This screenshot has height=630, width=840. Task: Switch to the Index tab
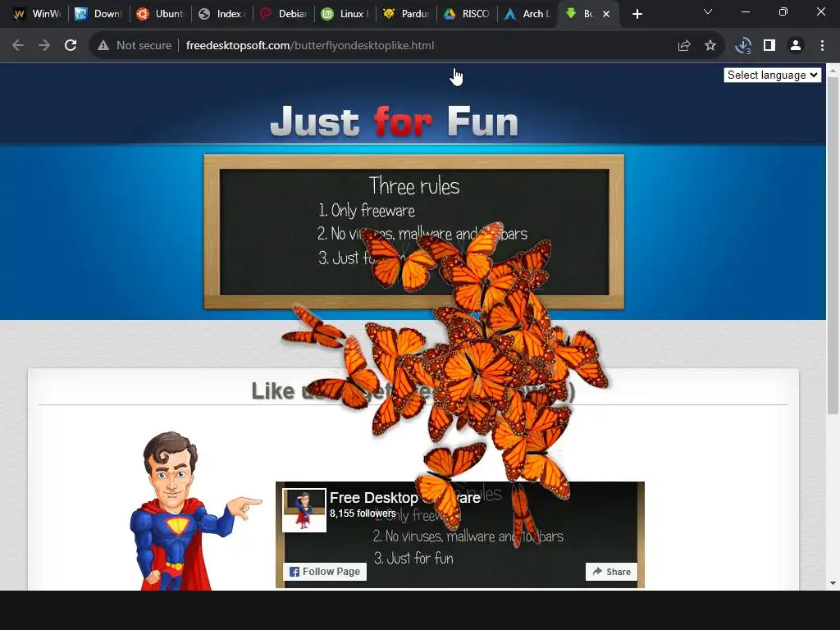[221, 15]
